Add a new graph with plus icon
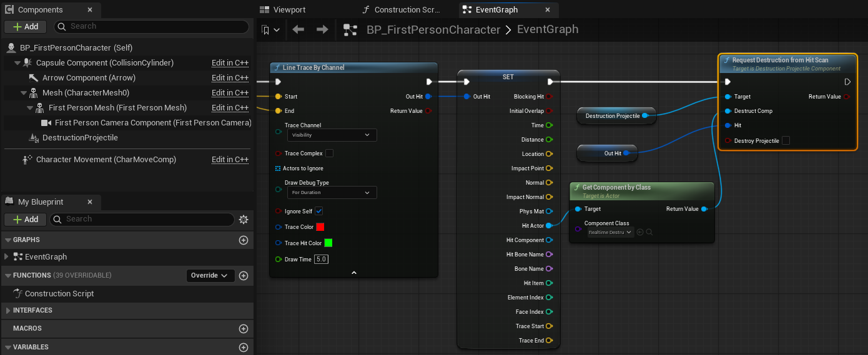Screen dimensions: 868x355 click(x=244, y=240)
